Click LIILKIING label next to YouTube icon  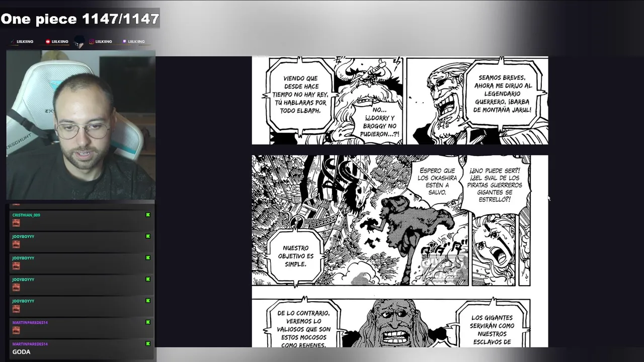pos(60,42)
